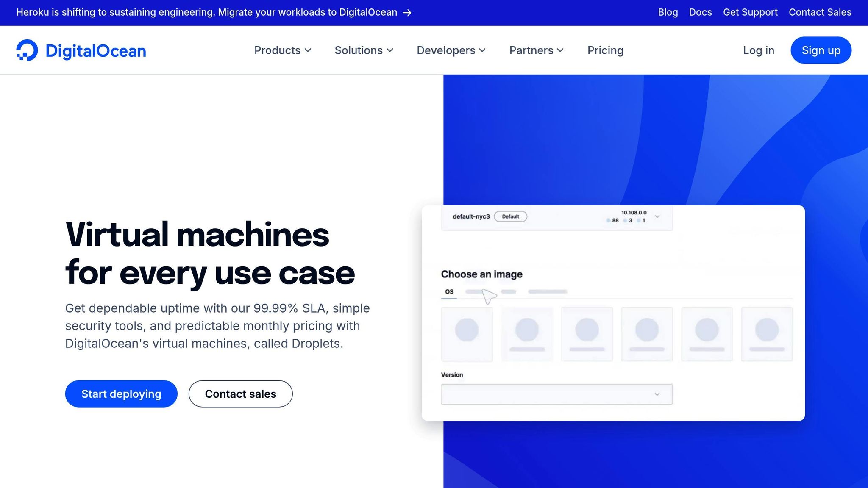Expand the Developers menu
The width and height of the screenshot is (868, 488).
tap(451, 50)
